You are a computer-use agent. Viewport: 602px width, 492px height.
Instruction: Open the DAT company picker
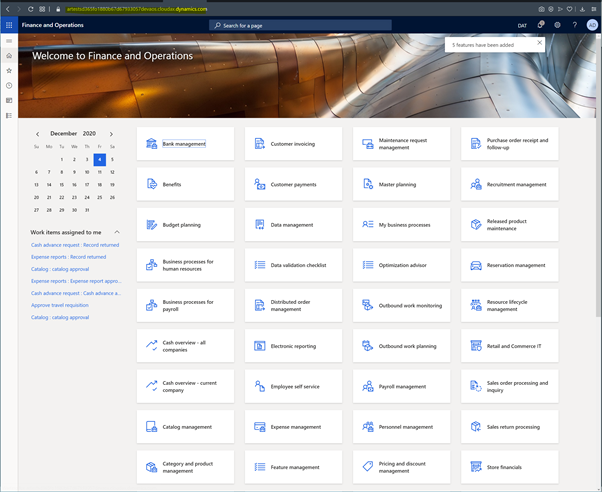pyautogui.click(x=522, y=25)
